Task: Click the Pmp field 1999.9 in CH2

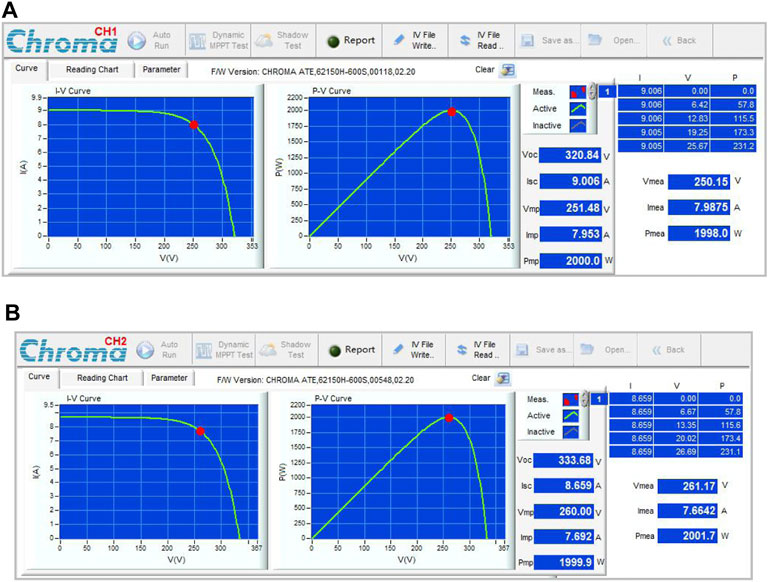Action: pyautogui.click(x=563, y=562)
